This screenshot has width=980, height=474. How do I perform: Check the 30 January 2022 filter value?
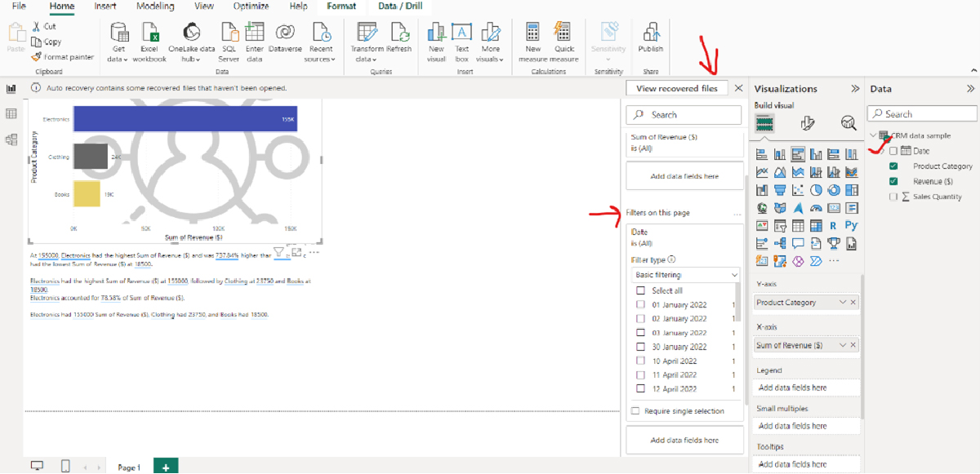point(640,347)
